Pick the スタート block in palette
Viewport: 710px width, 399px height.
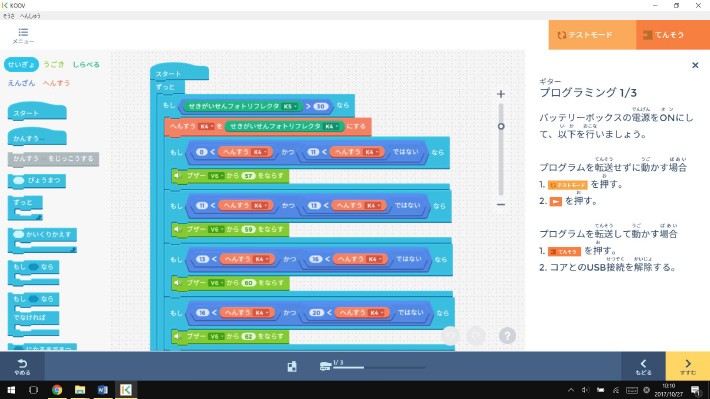37,111
